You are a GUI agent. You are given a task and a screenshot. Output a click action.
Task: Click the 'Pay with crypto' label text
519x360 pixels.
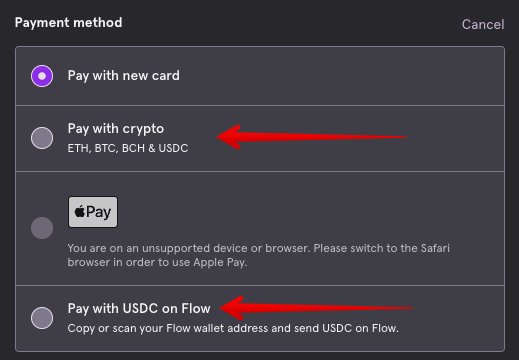(x=116, y=129)
